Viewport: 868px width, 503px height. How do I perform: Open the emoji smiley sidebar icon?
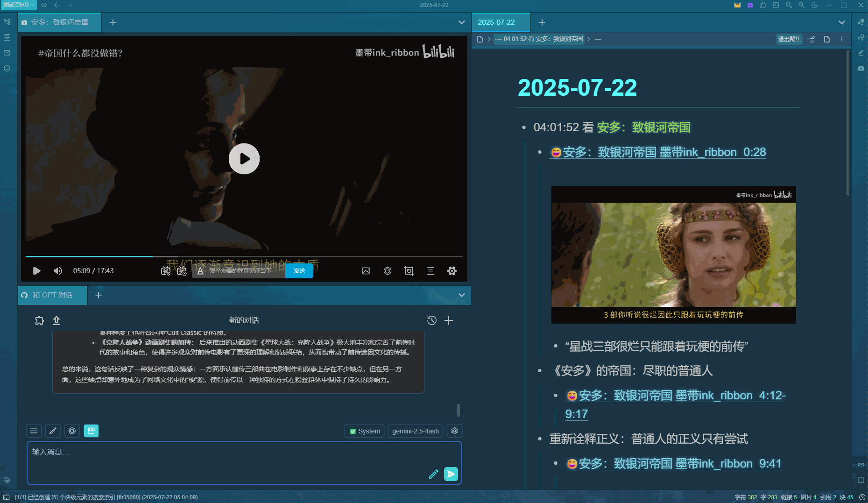[7, 68]
